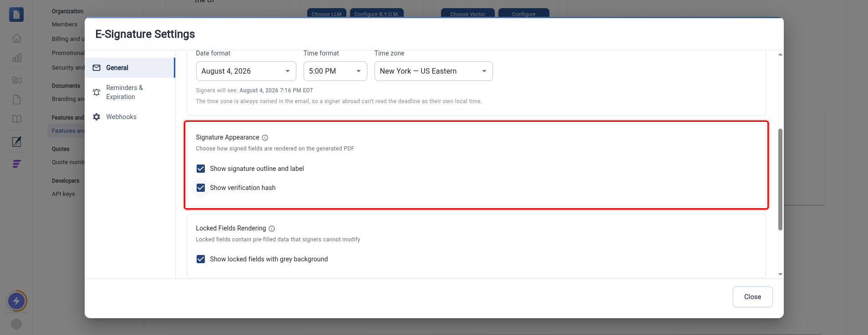The width and height of the screenshot is (868, 335).
Task: Uncheck Show verification hash
Action: [201, 188]
